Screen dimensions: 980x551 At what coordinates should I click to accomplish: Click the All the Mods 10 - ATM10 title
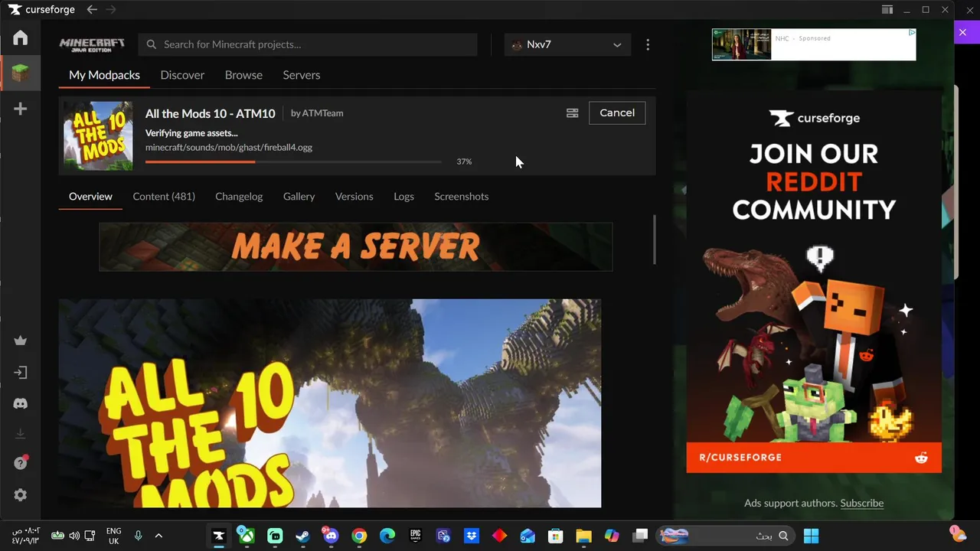click(210, 113)
